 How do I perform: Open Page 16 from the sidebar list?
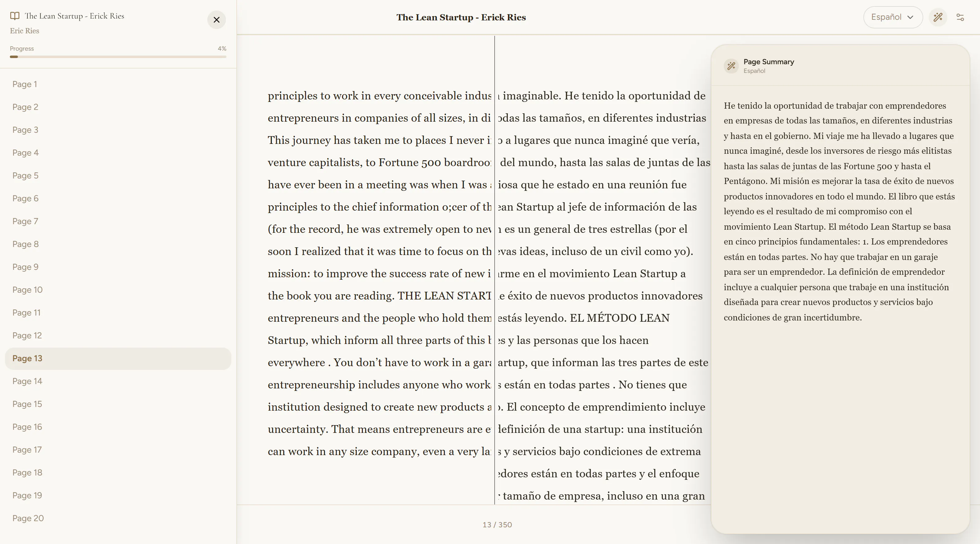click(118, 427)
